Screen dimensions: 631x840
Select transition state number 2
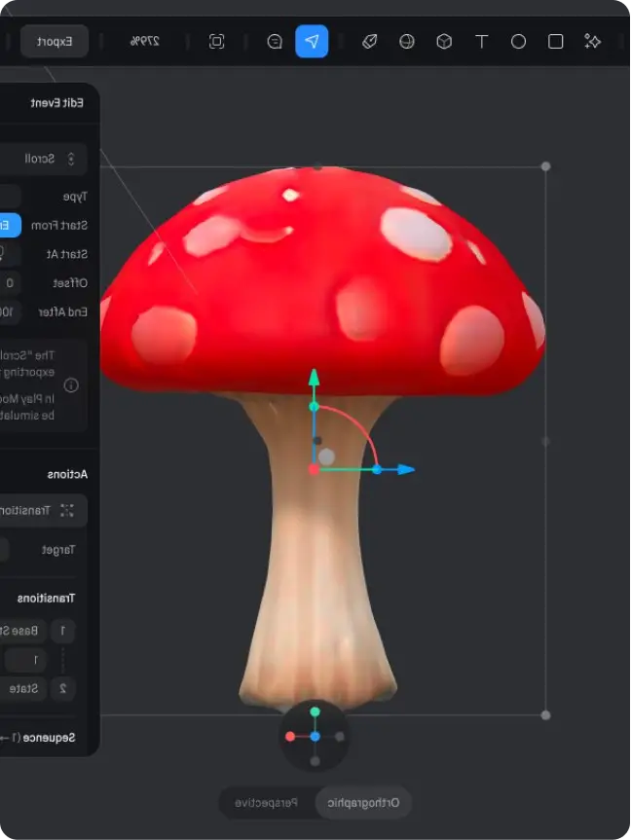[x=62, y=688]
